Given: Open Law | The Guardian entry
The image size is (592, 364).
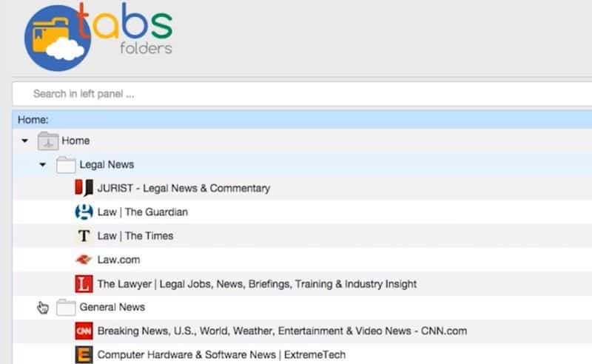Looking at the screenshot, I should tap(142, 212).
